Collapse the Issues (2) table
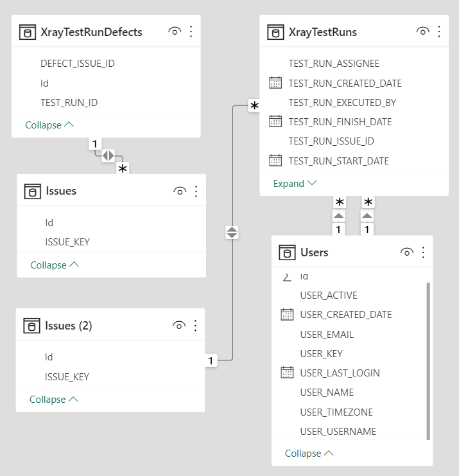Viewport: 459px width, 476px height. point(54,400)
